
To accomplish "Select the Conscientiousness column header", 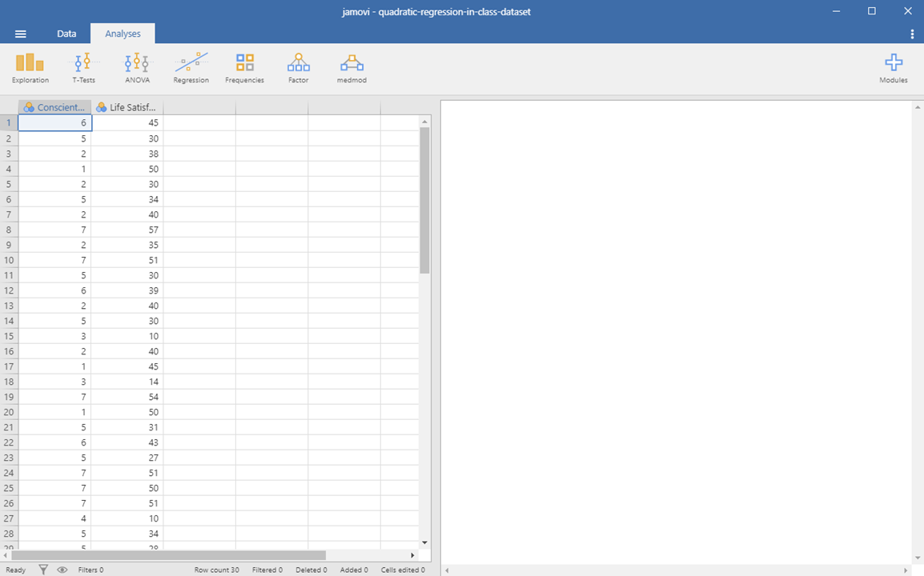I will click(54, 107).
